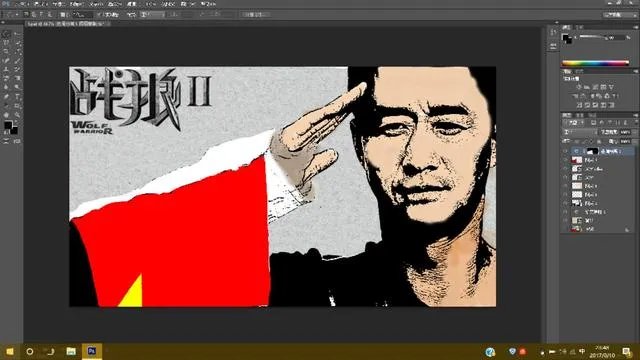
Task: Select the Blur tool
Action: pos(6,87)
